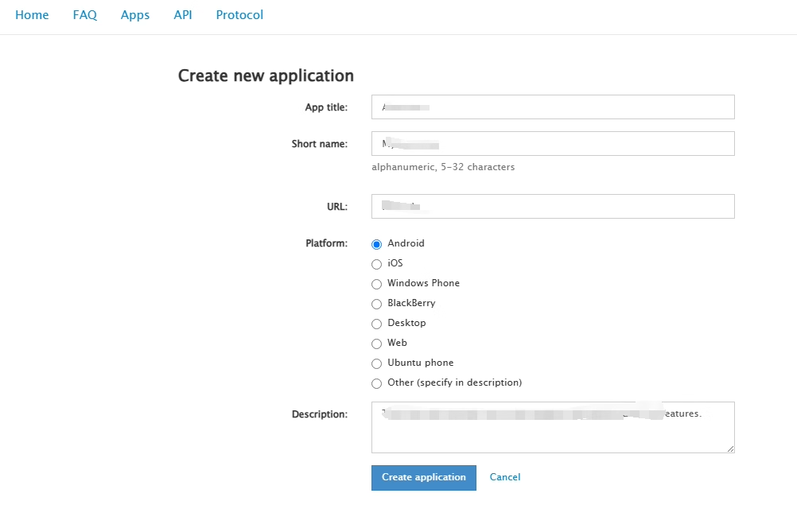Open the Protocol link

coord(239,15)
